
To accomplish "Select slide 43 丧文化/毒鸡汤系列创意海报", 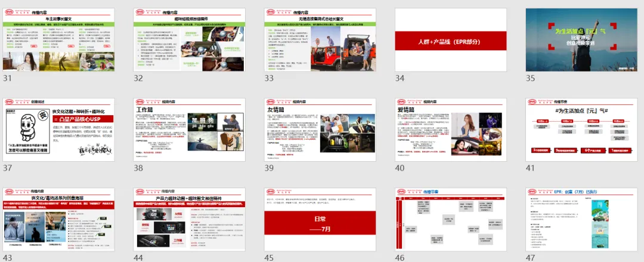I will [58, 219].
